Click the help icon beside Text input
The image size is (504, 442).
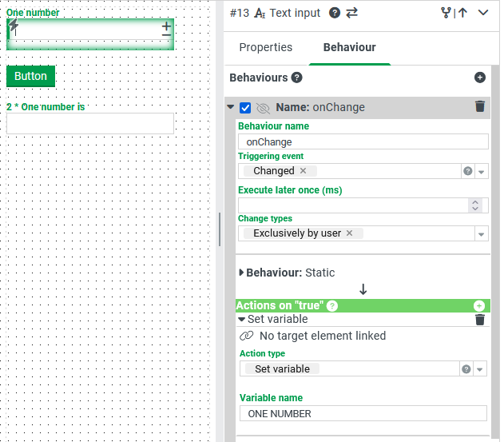335,13
